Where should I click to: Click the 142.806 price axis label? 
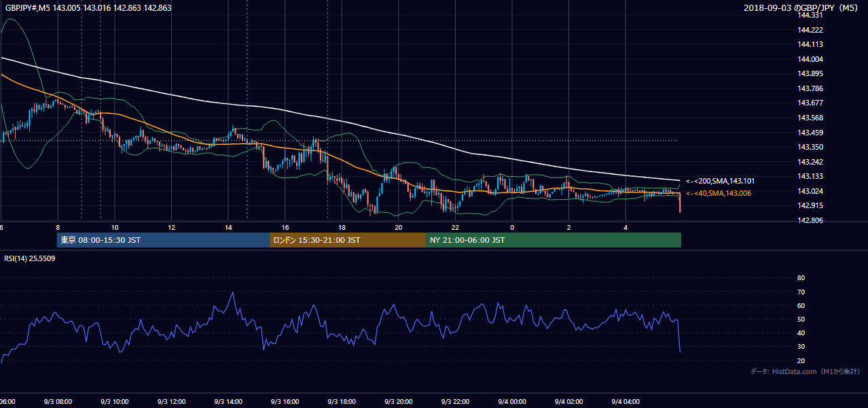(x=810, y=220)
